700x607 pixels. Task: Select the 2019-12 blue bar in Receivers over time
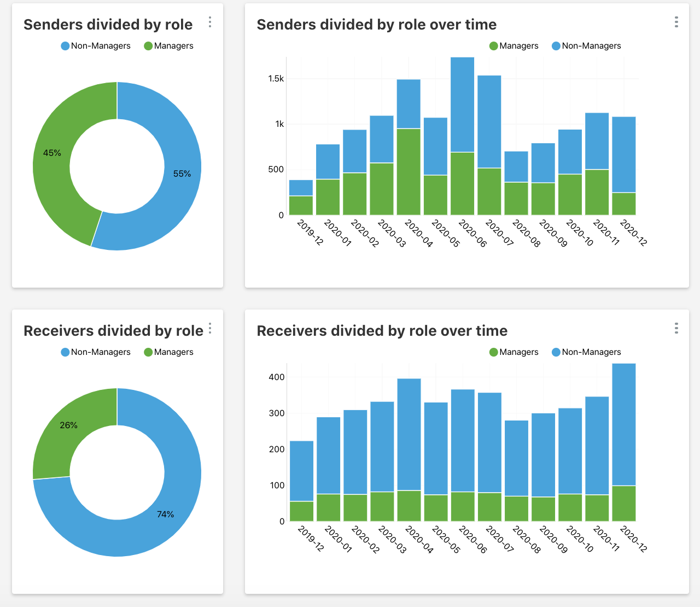coord(301,471)
